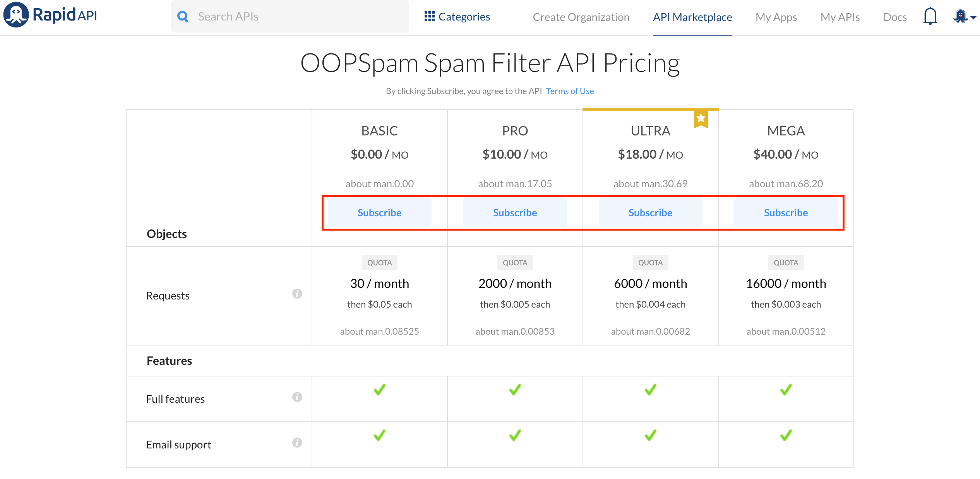Open the Terms of Use link

tap(570, 91)
